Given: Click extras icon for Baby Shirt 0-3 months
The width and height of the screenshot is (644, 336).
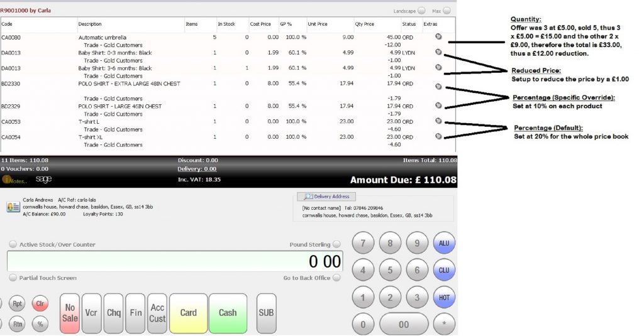Looking at the screenshot, I should click(x=438, y=52).
